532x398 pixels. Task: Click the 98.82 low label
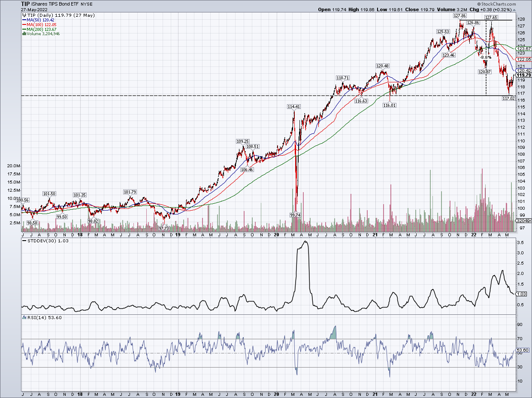click(x=93, y=221)
